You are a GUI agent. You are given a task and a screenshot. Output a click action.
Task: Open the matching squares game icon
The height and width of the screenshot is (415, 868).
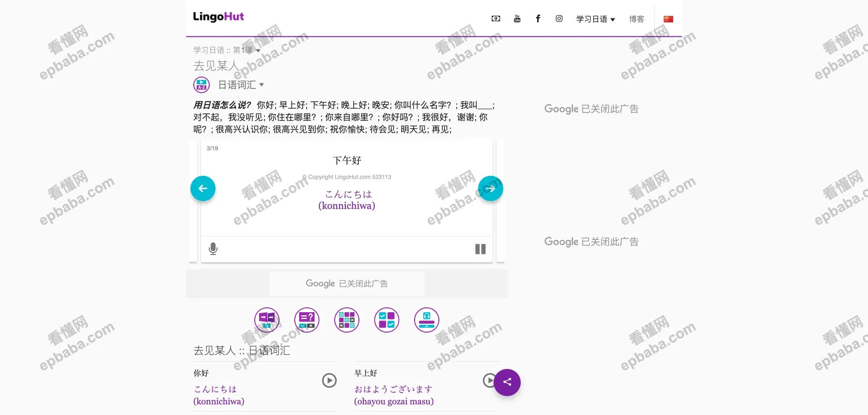click(x=387, y=320)
